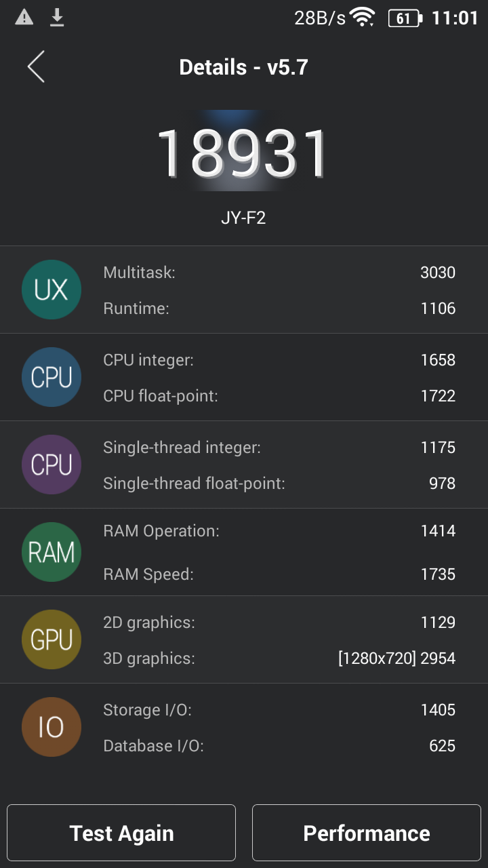Image resolution: width=488 pixels, height=868 pixels.
Task: Select the purple CPU single-thread icon
Action: 52,465
